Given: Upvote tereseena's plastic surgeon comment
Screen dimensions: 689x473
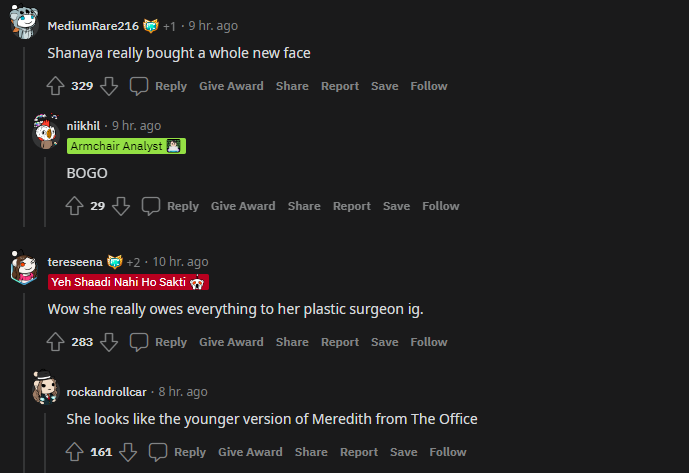Looking at the screenshot, I should coord(56,342).
